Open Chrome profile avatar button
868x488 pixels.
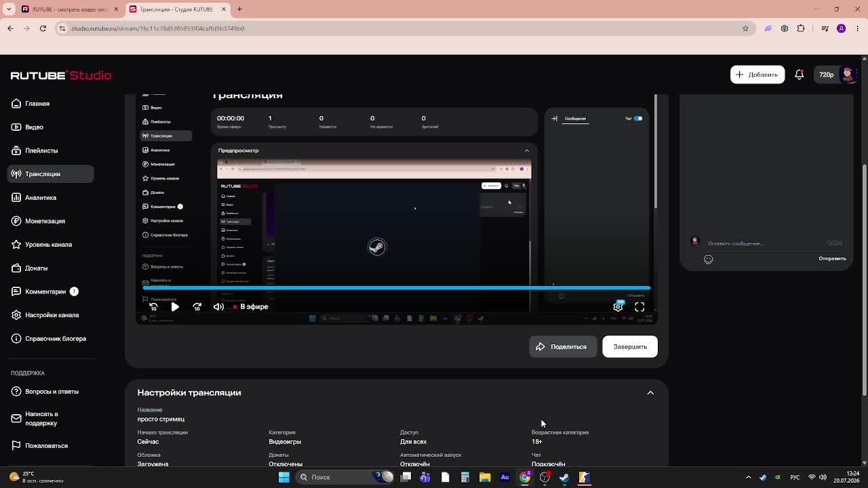tap(841, 28)
